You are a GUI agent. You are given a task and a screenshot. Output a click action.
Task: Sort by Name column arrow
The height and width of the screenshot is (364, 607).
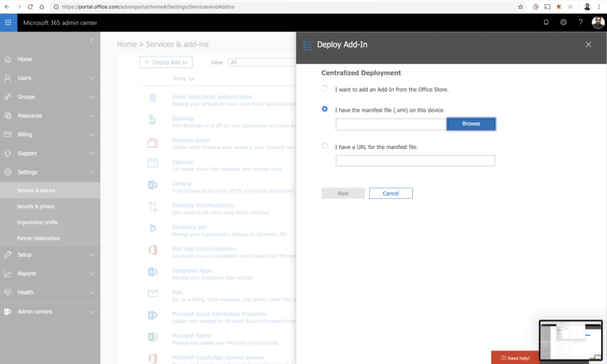click(191, 79)
